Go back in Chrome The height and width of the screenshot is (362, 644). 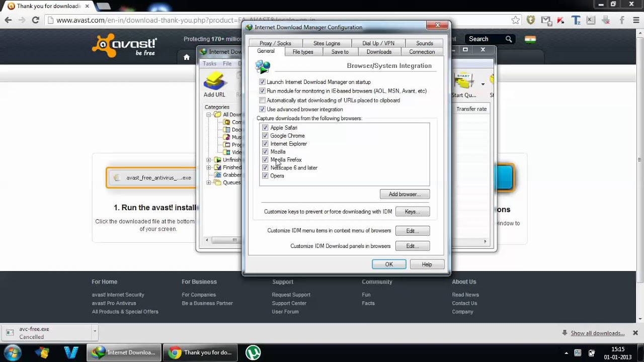[8, 20]
